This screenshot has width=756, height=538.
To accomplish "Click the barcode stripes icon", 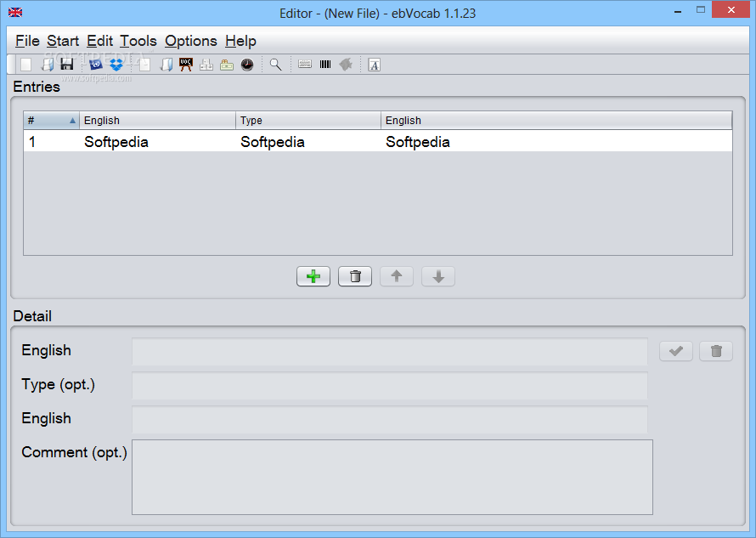I will point(325,65).
